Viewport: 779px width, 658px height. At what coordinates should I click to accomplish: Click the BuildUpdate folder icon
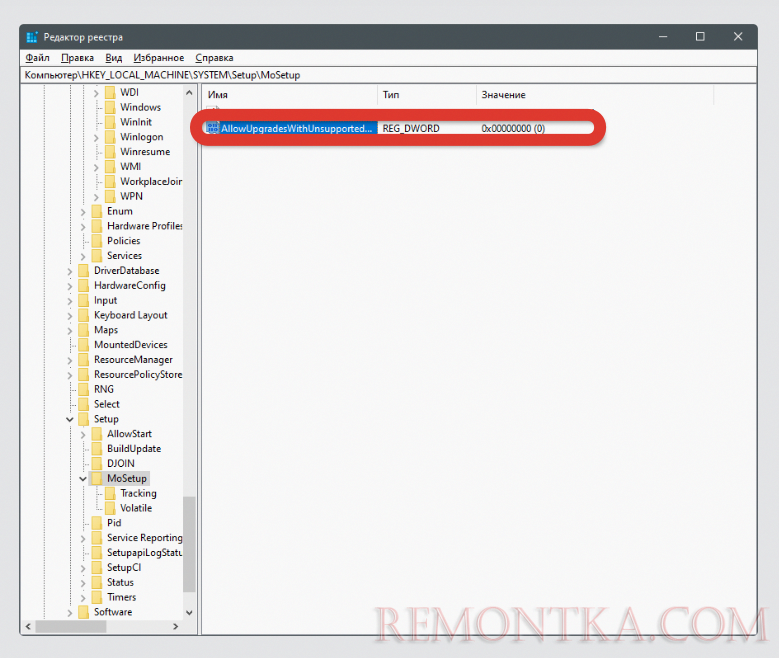[97, 449]
